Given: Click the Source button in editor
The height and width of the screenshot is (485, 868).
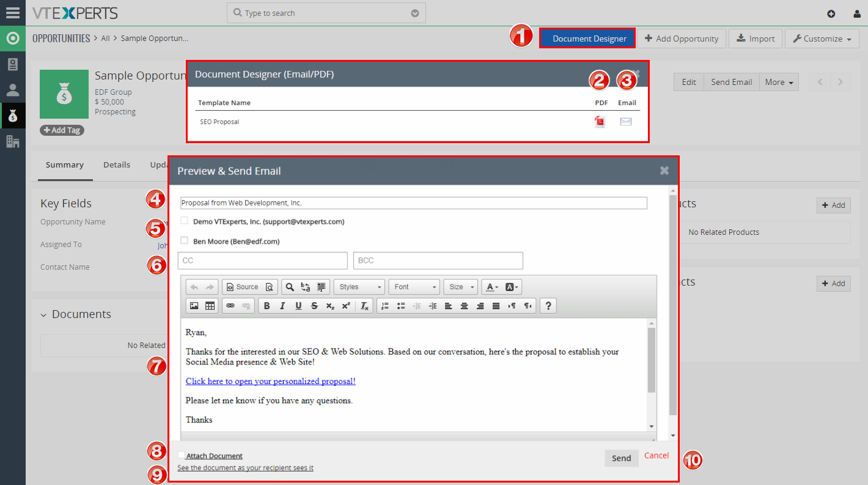Looking at the screenshot, I should 241,287.
